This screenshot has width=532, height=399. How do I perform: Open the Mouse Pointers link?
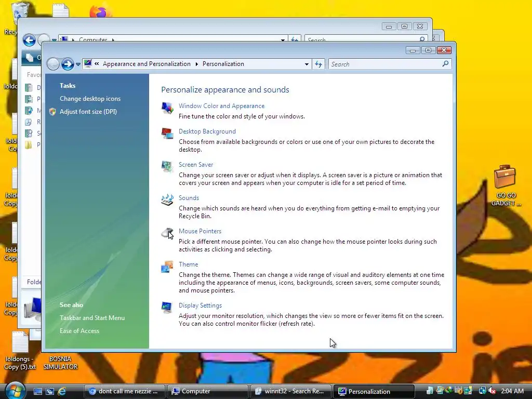(200, 231)
